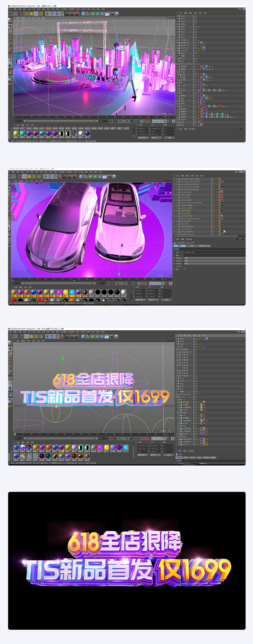The height and width of the screenshot is (644, 253).
Task: Expand the 天之眼LOGO object in the top window
Action: click(x=177, y=40)
